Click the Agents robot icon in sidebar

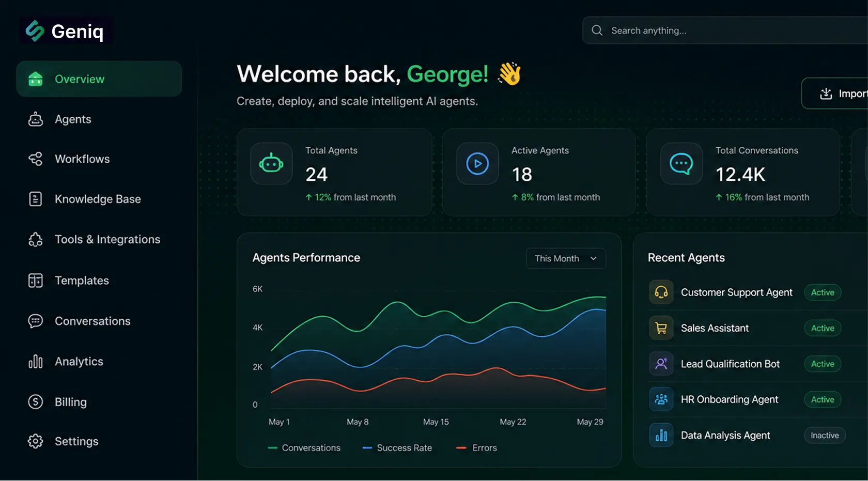36,119
